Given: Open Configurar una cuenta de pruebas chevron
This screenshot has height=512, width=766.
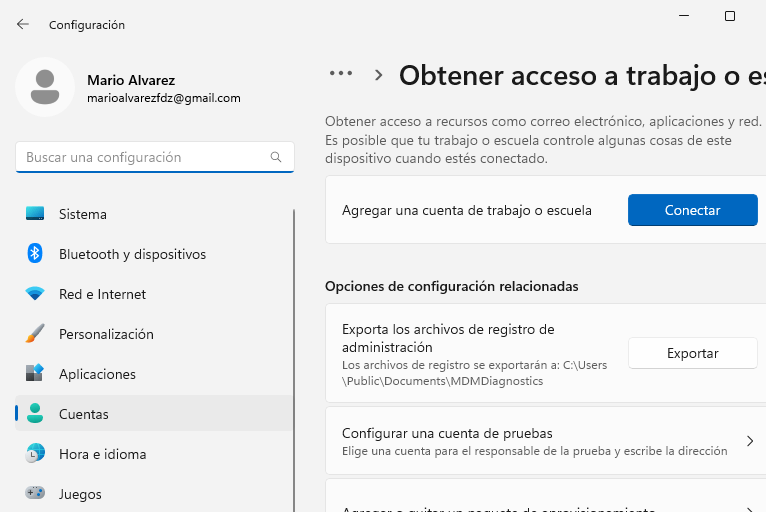Looking at the screenshot, I should 750,441.
